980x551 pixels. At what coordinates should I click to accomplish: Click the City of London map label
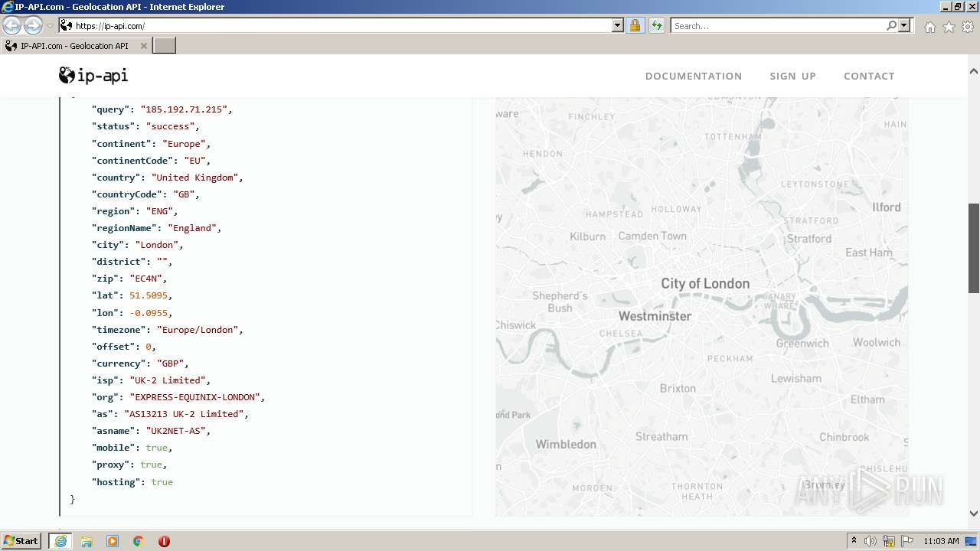pos(705,283)
